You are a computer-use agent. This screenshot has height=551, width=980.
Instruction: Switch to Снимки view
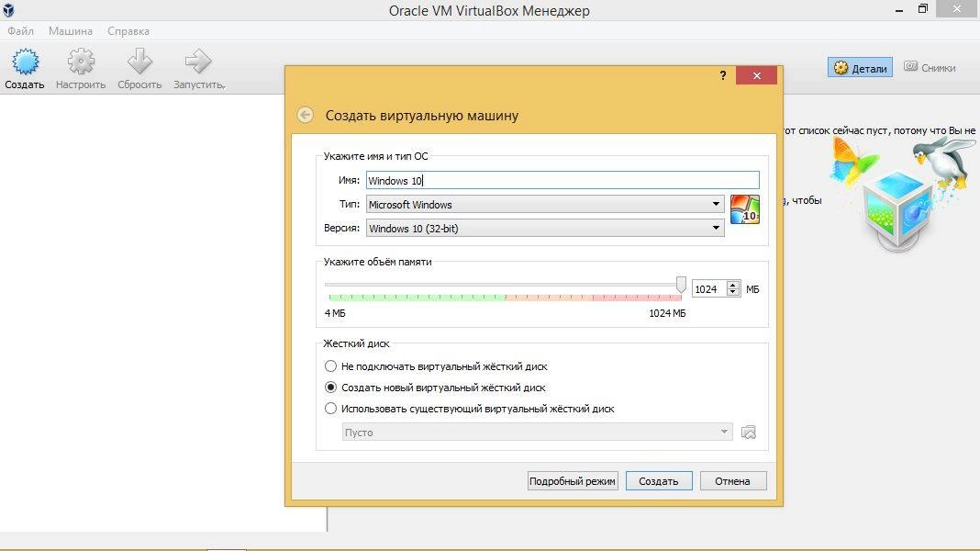click(930, 68)
